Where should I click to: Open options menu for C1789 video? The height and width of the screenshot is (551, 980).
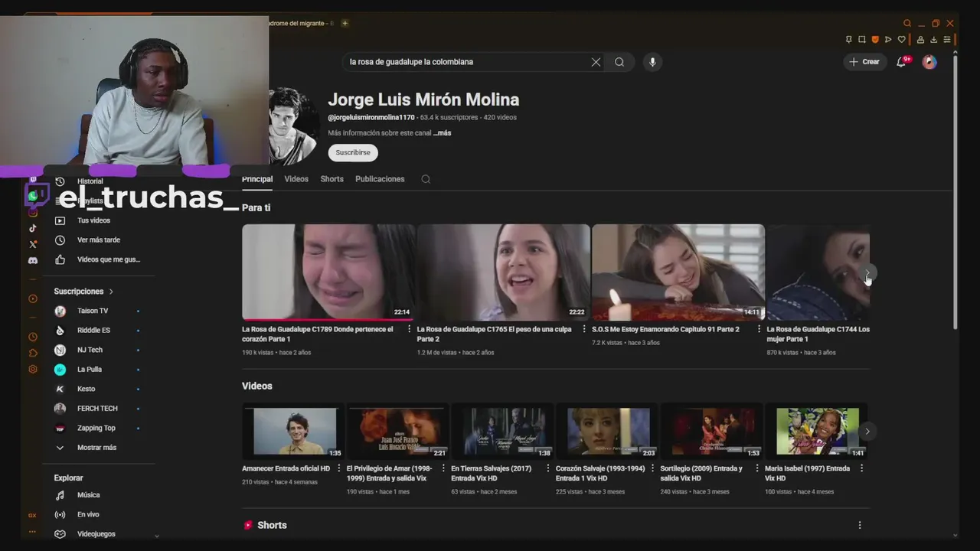coord(409,329)
